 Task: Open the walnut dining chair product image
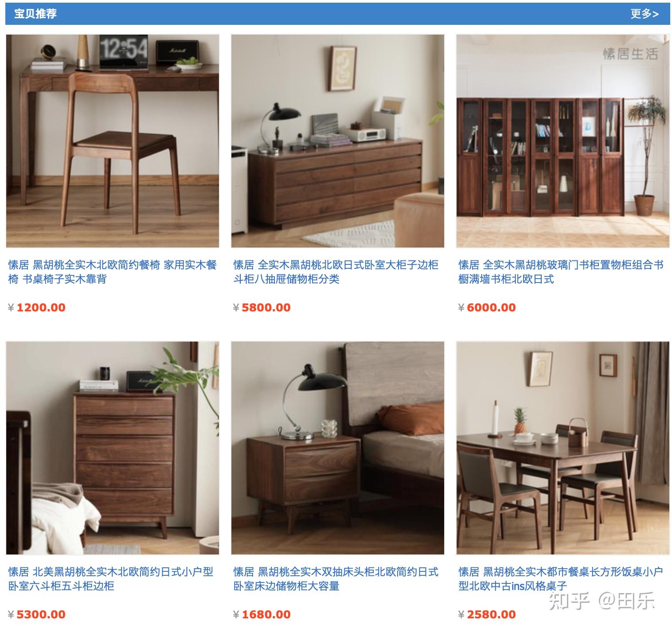(x=113, y=141)
